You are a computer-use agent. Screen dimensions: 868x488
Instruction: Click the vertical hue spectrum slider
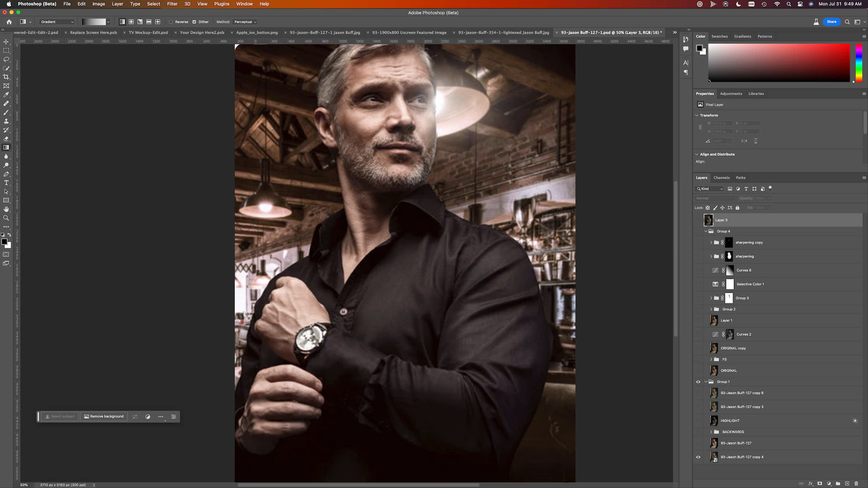[x=858, y=63]
